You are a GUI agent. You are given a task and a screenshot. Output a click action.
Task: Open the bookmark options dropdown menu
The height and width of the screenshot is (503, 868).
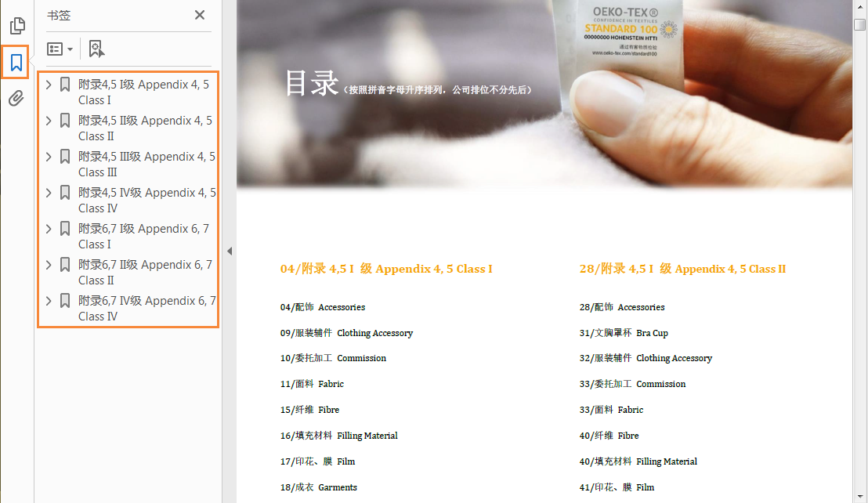tap(60, 49)
